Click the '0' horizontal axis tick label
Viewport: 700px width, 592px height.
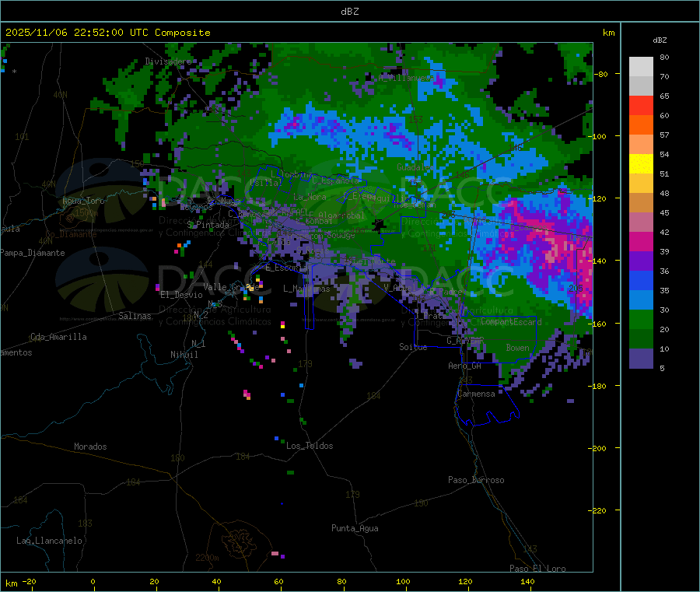coord(93,582)
